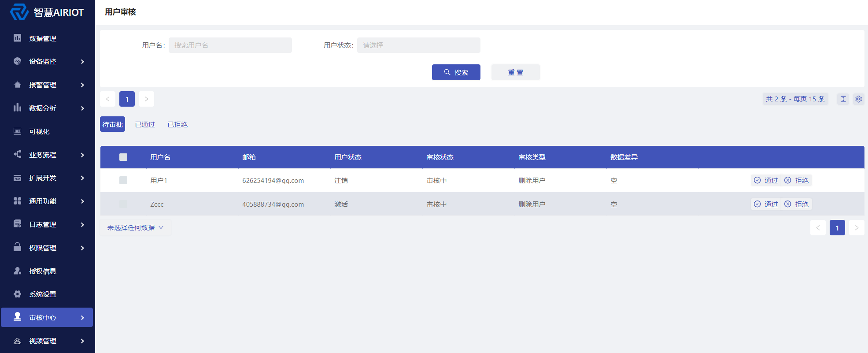Open the 未选择任何数据 dropdown
Image resolution: width=868 pixels, height=353 pixels.
point(135,227)
